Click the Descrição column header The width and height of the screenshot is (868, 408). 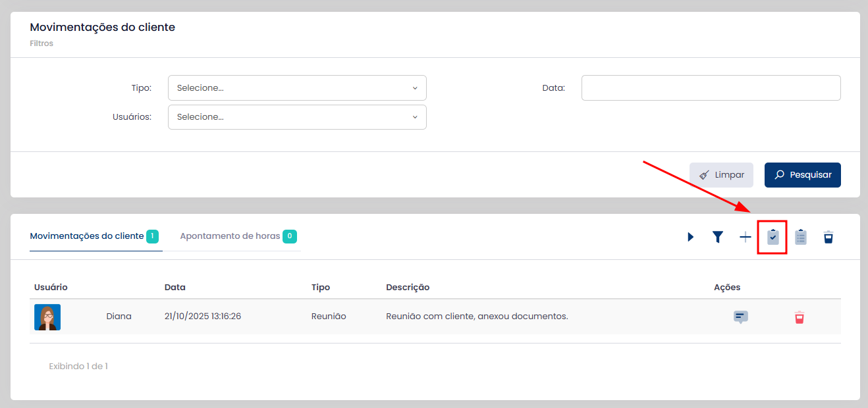click(x=408, y=288)
